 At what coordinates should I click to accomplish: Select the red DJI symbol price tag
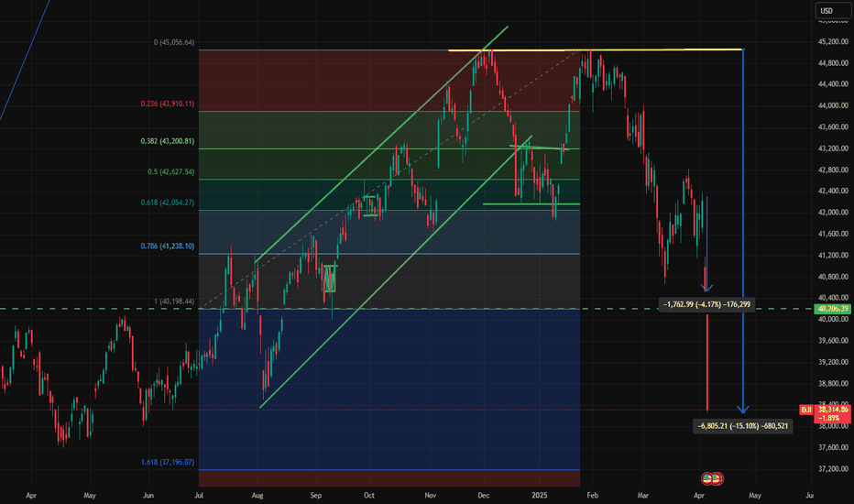(x=806, y=410)
